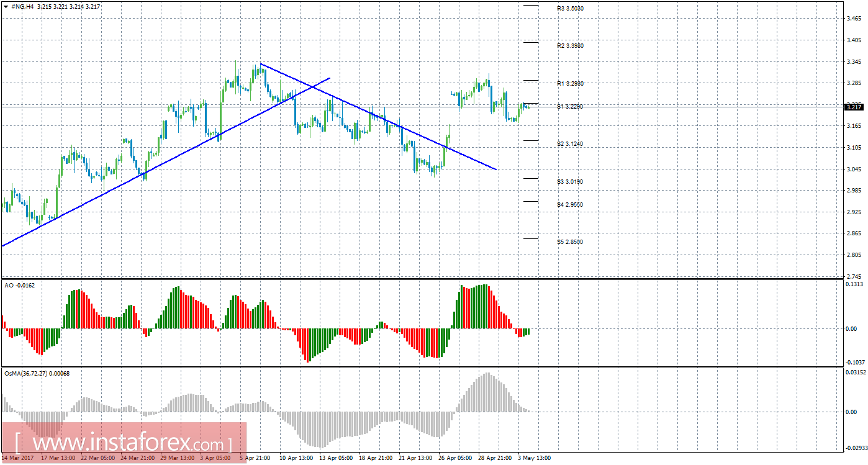Click the R1 3.2930 pivot label
868x465 pixels.
[x=570, y=83]
